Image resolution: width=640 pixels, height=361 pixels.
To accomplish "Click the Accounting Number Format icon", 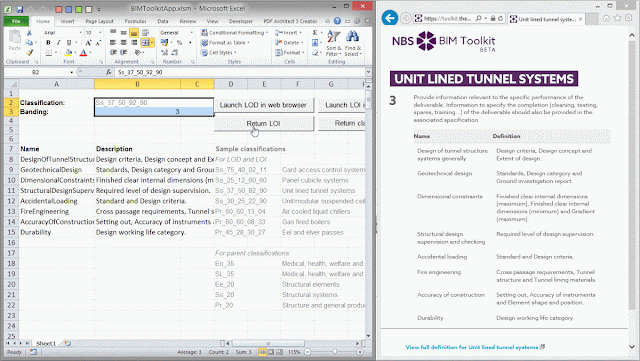I will point(164,42).
